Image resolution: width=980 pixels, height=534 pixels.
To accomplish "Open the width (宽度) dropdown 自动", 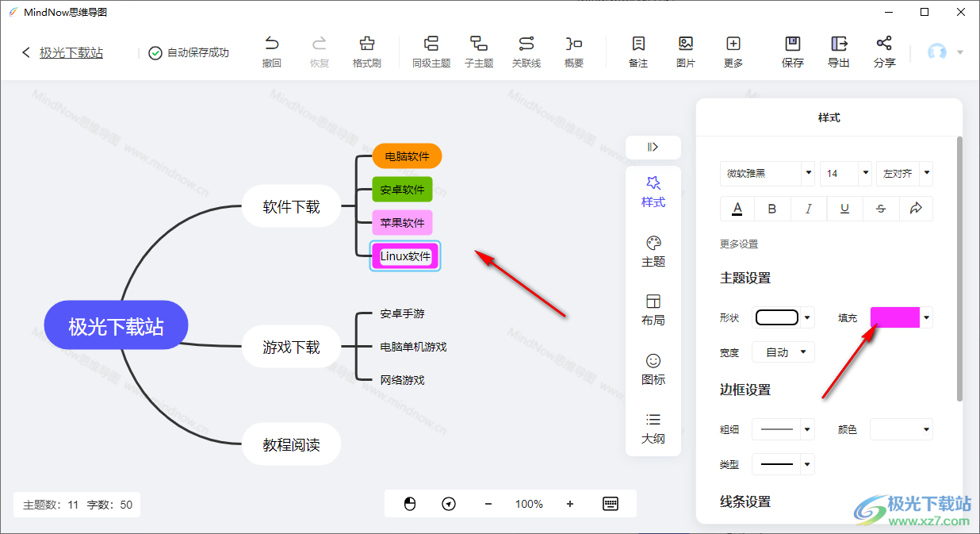I will pos(783,352).
